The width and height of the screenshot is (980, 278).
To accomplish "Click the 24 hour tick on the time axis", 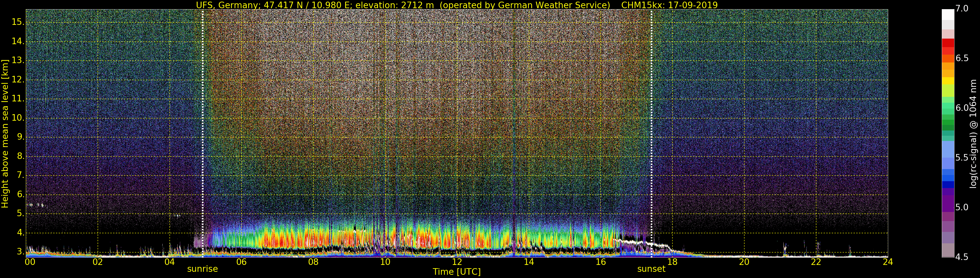I will pyautogui.click(x=887, y=262).
